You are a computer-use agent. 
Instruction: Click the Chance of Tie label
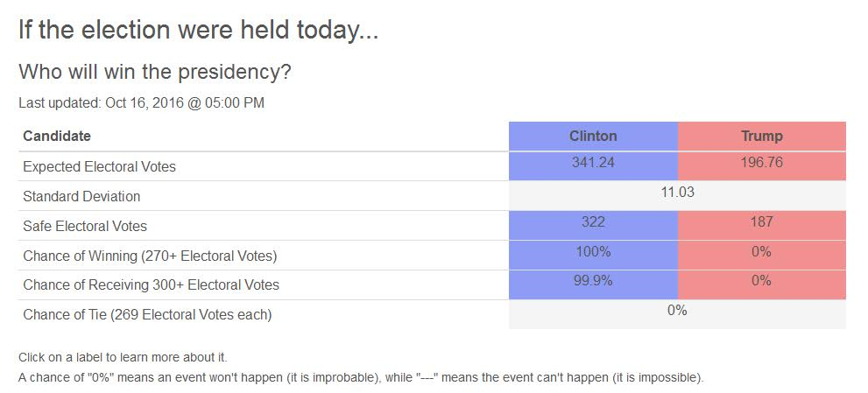coord(147,314)
